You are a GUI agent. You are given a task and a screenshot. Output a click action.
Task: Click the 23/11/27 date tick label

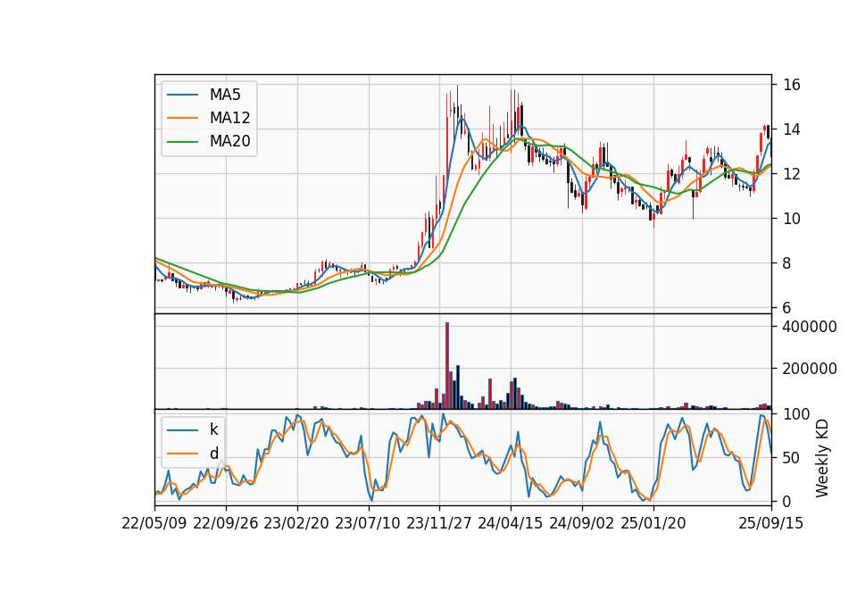click(x=439, y=523)
